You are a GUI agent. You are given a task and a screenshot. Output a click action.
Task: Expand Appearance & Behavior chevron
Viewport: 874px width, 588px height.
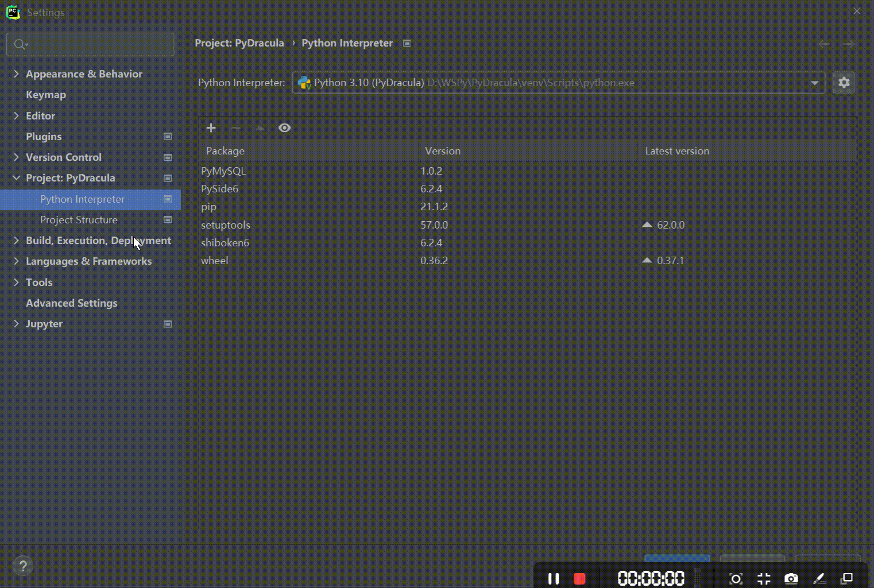pos(16,73)
